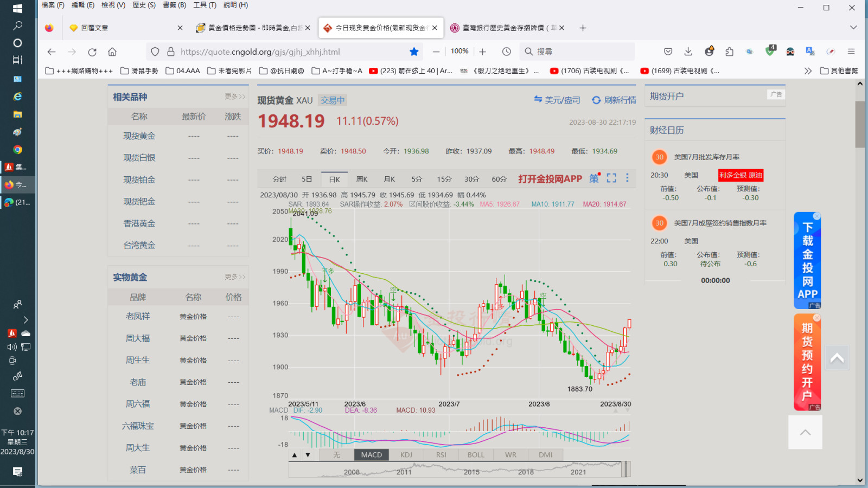Image resolution: width=868 pixels, height=488 pixels.
Task: Close the 下载金投网APP floating ad
Action: 816,216
